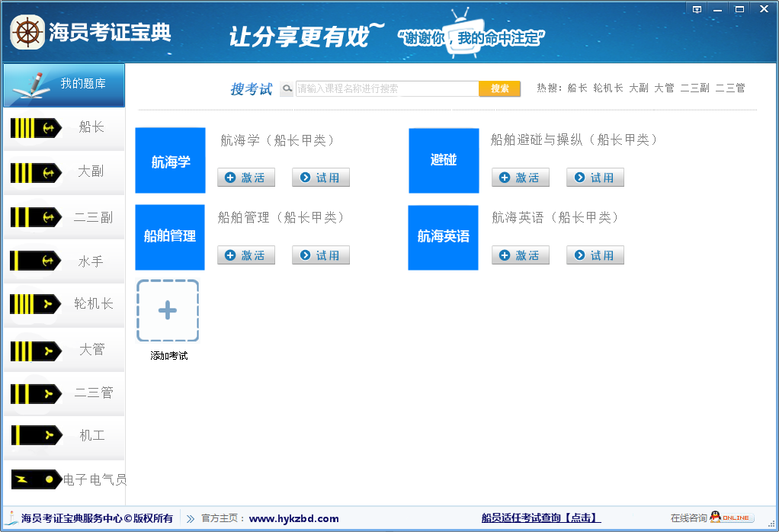The height and width of the screenshot is (532, 779).
Task: Open 船员适任考试查询 link
Action: 540,518
